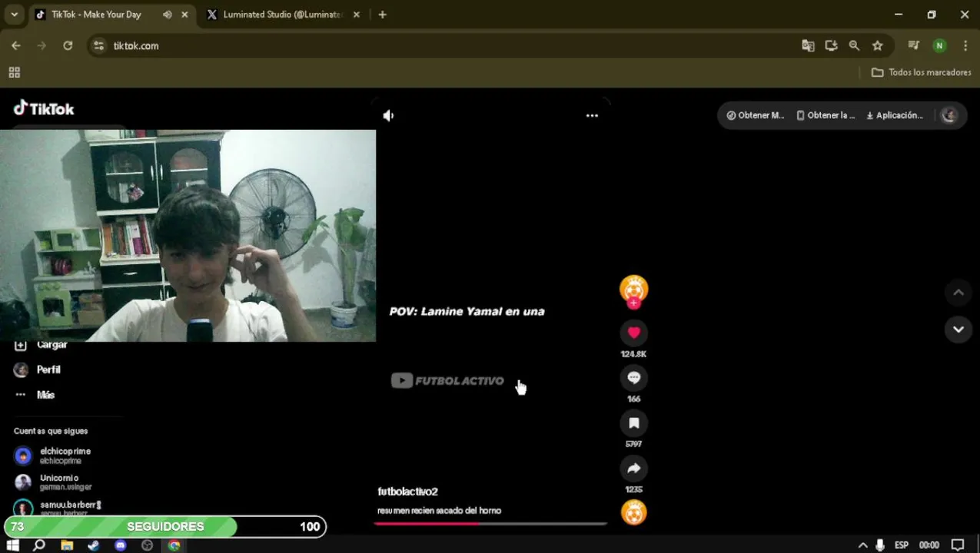Open the apps grid in bookmarks bar

click(x=14, y=72)
